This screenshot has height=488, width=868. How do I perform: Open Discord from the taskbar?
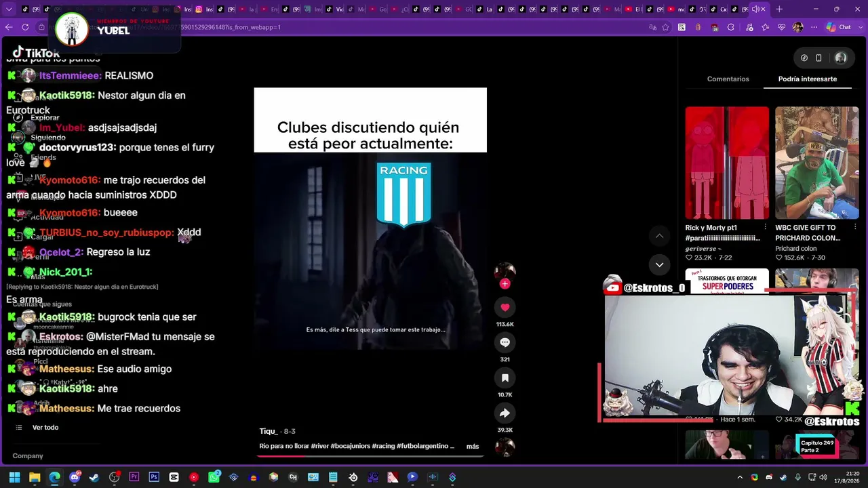point(75,477)
